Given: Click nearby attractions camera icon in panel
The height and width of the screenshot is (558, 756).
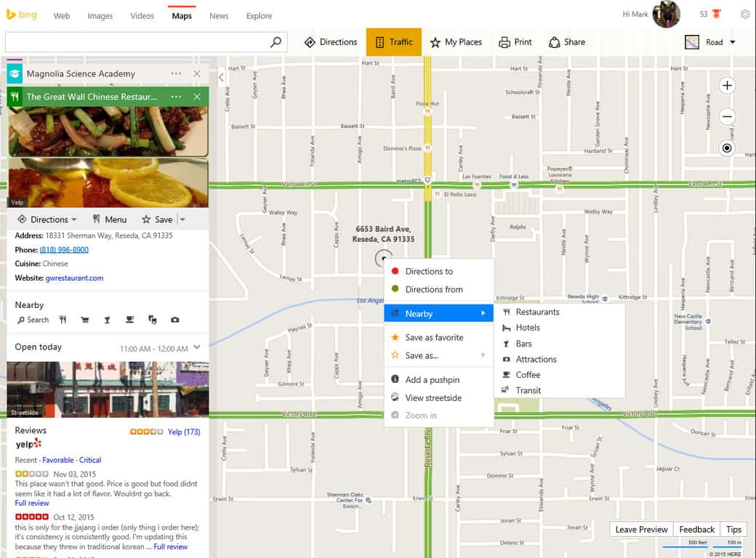Looking at the screenshot, I should (x=175, y=320).
